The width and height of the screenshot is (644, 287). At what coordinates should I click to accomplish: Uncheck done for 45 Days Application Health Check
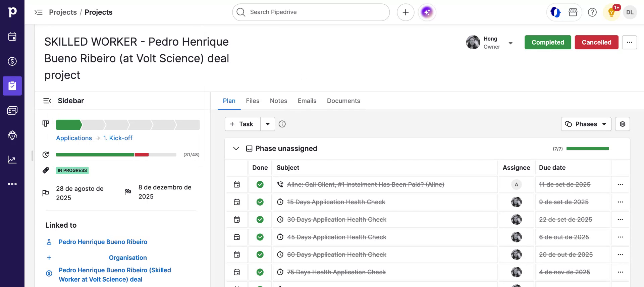[260, 237]
